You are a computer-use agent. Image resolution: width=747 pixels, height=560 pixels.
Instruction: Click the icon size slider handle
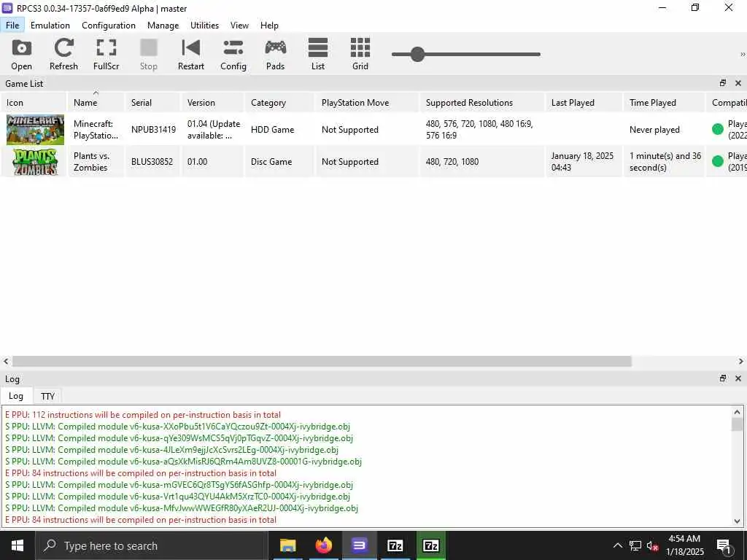coord(417,54)
